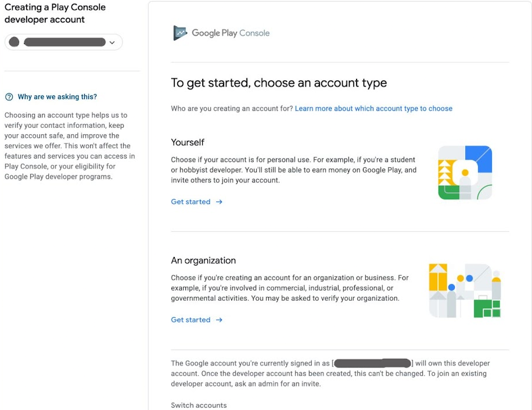Click the Google Play Console logo icon
The height and width of the screenshot is (410, 532).
pyautogui.click(x=180, y=33)
